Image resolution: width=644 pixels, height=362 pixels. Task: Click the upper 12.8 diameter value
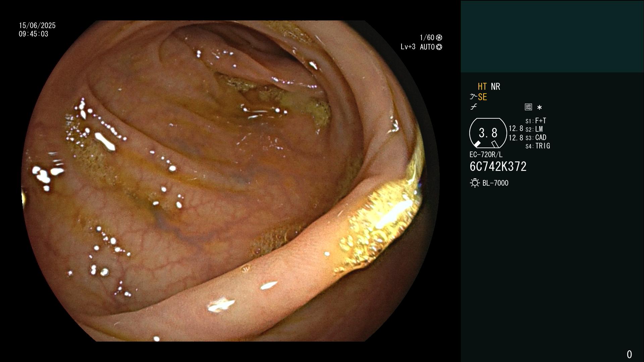(516, 128)
